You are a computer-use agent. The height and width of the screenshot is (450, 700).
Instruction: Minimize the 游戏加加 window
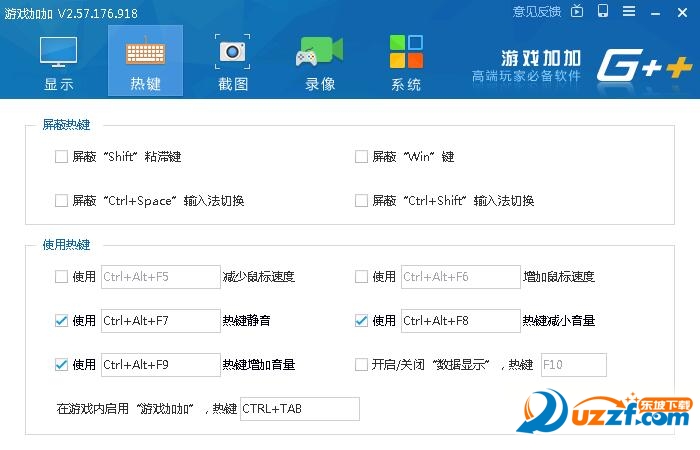pos(655,12)
